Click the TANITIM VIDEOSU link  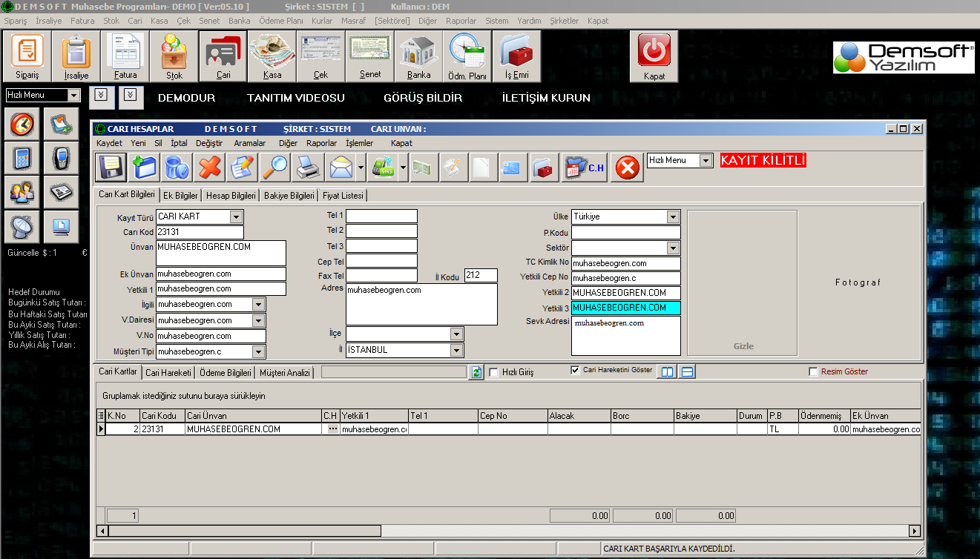(x=296, y=98)
